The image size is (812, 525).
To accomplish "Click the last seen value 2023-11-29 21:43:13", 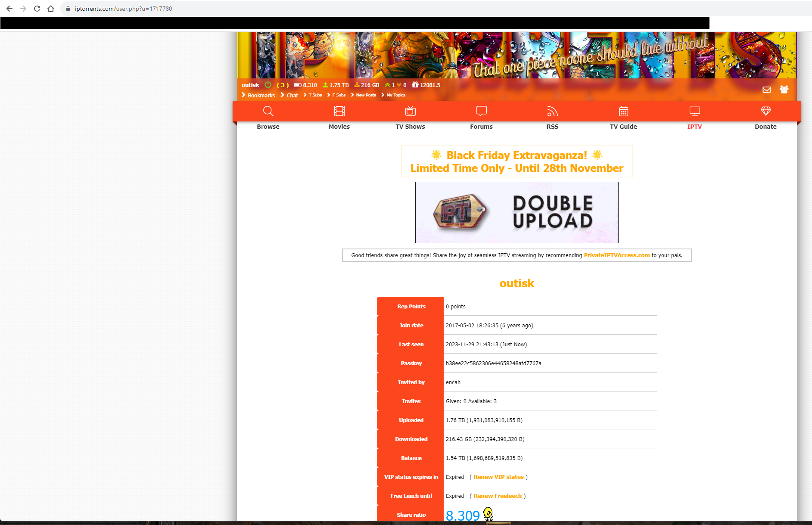I will tap(472, 345).
